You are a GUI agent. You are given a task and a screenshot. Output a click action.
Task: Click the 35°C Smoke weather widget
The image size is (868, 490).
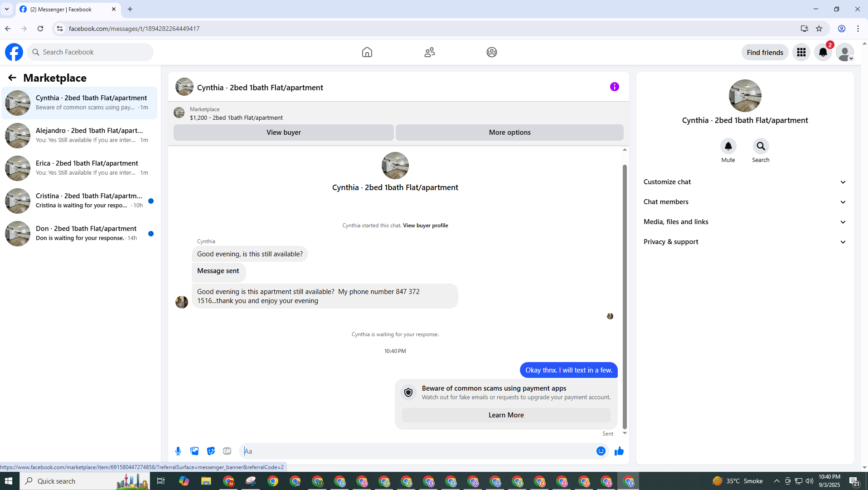pyautogui.click(x=737, y=481)
